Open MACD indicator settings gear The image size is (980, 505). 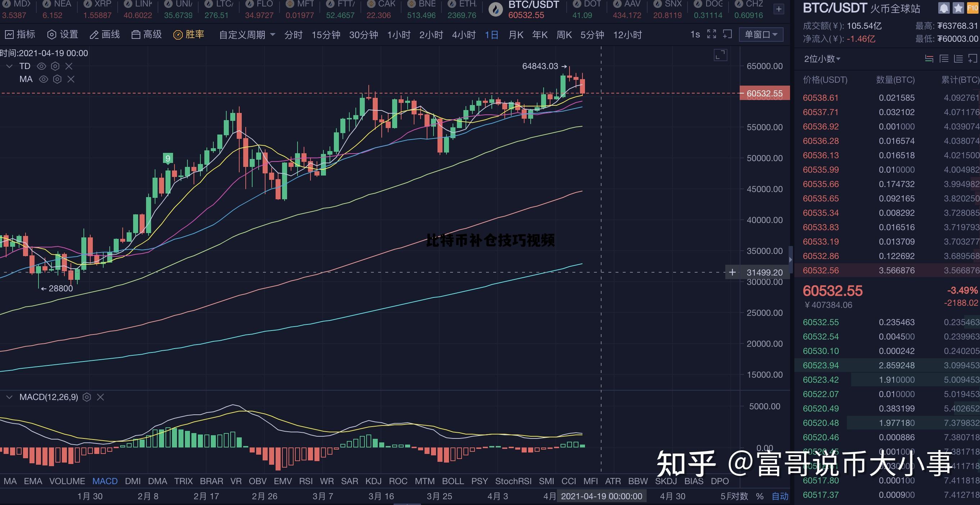[x=87, y=397]
